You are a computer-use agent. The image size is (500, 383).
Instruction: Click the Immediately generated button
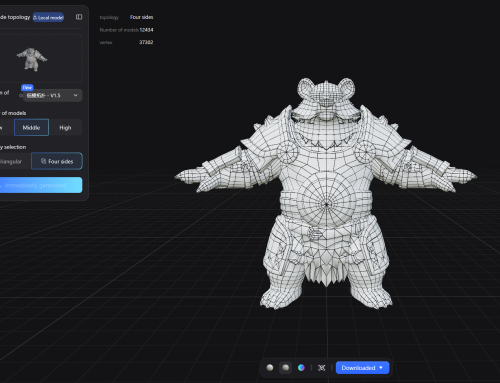40,185
